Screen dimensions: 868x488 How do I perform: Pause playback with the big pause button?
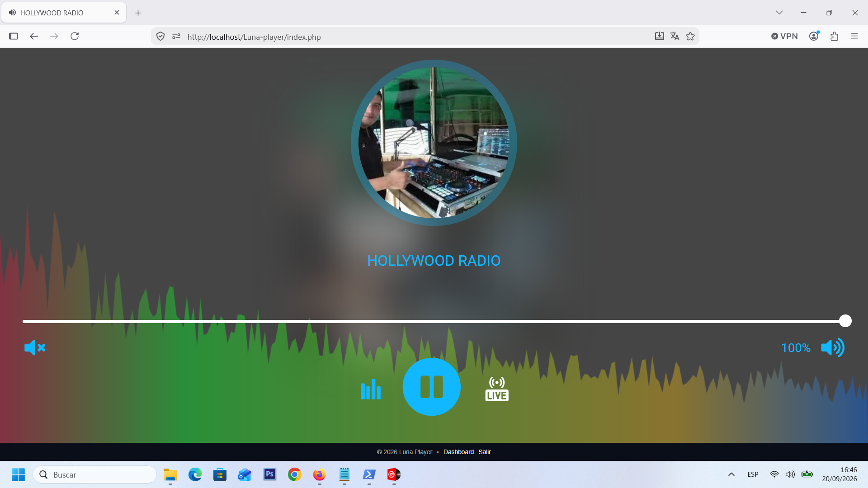click(x=431, y=387)
